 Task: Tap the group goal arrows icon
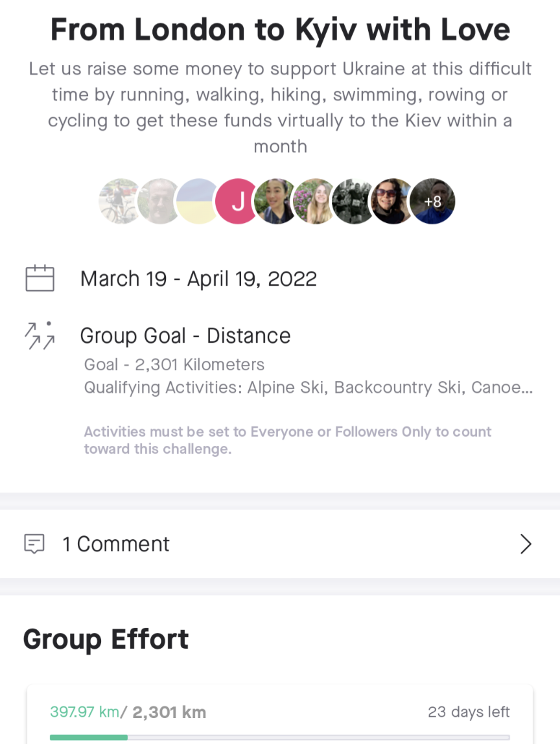pos(40,336)
